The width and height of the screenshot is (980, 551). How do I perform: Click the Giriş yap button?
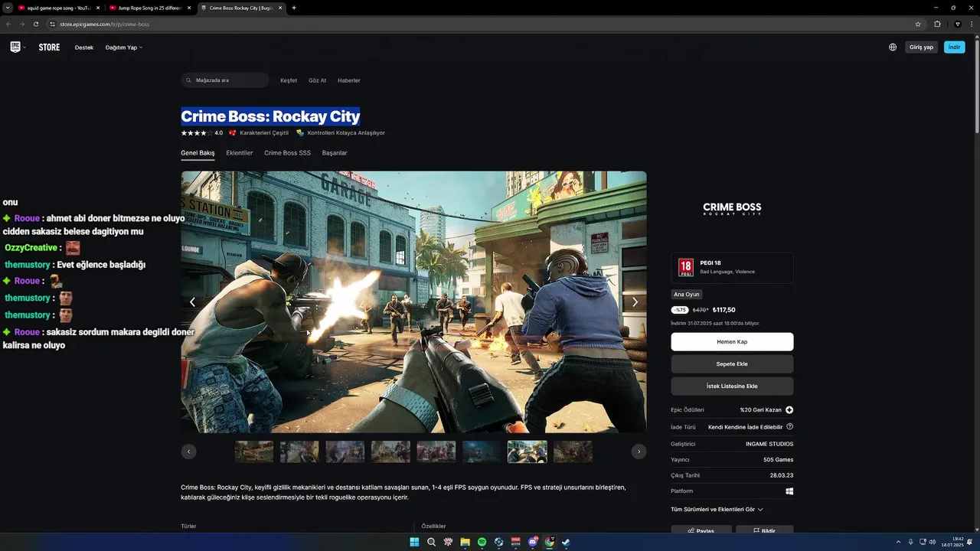click(921, 47)
